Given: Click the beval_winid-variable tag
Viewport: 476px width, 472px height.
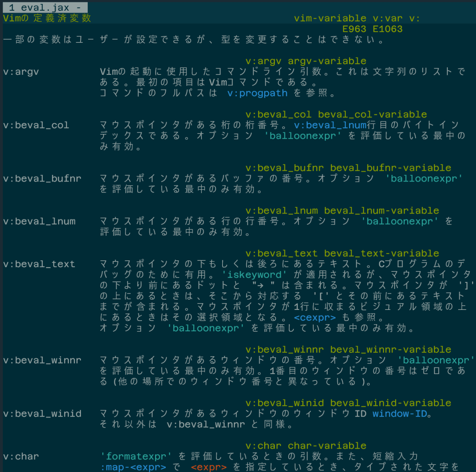Looking at the screenshot, I should (x=391, y=403).
